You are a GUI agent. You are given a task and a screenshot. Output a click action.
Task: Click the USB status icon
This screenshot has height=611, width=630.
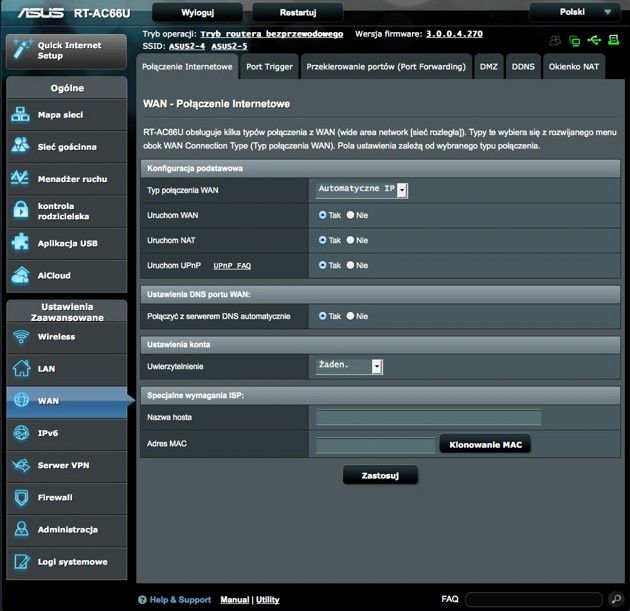pos(594,40)
